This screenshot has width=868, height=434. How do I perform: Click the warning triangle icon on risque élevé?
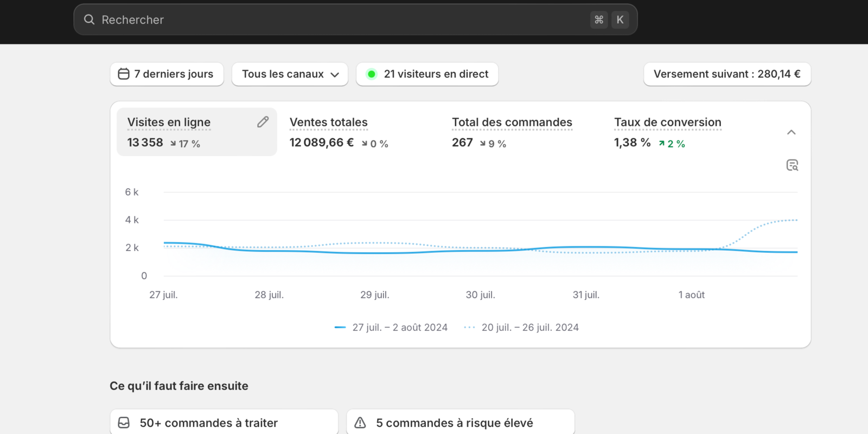point(360,423)
